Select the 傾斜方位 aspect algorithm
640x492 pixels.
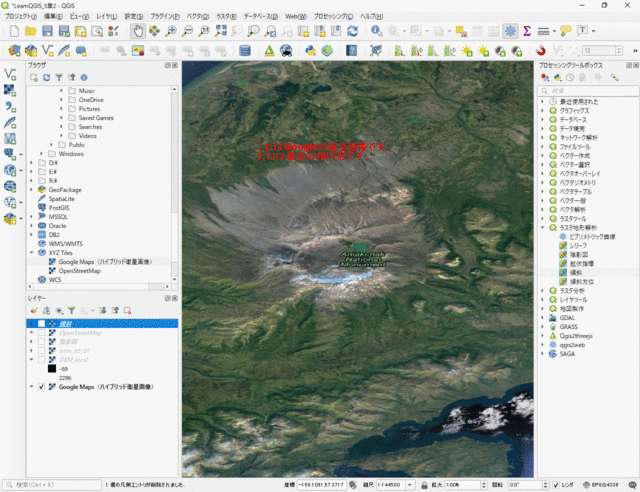(x=582, y=281)
